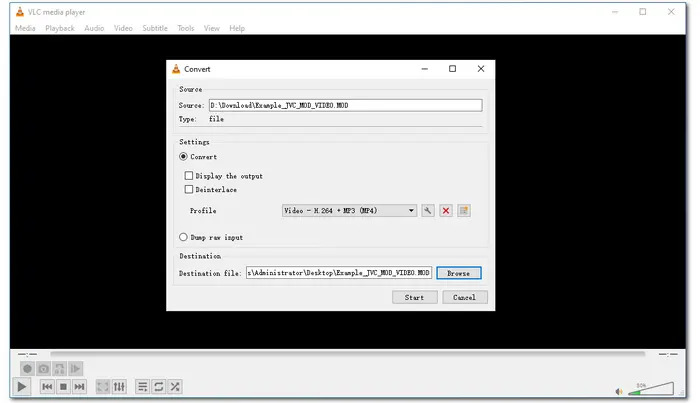Toggle random shuffle icon
700x403 pixels.
pos(175,386)
